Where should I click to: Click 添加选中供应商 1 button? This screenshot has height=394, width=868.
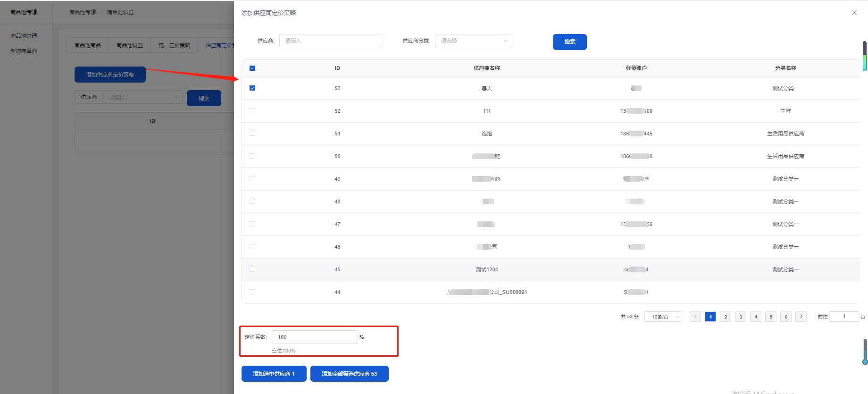tap(274, 374)
